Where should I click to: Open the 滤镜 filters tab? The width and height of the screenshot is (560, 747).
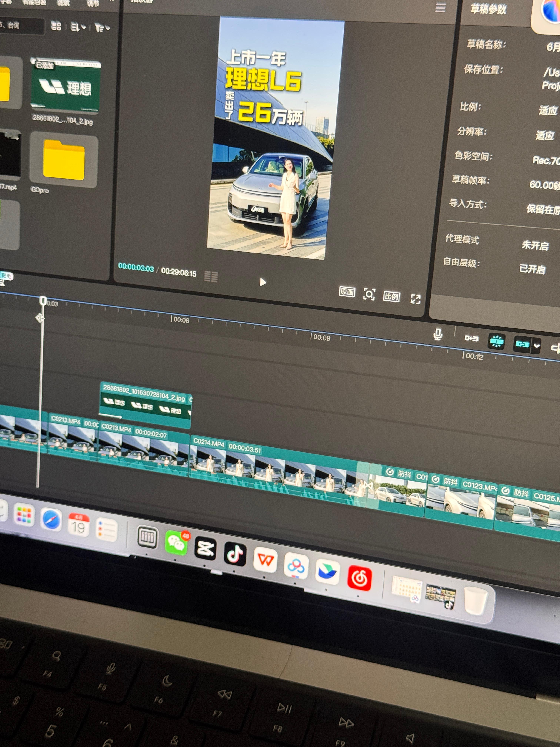point(63,3)
